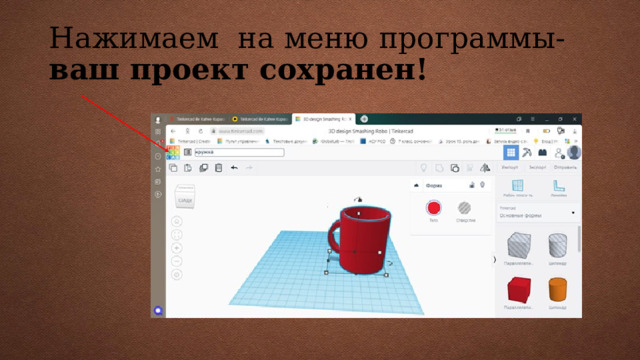This screenshot has width=640, height=360.
Task: Open the first Tinkercad bookmark
Action: [x=191, y=141]
